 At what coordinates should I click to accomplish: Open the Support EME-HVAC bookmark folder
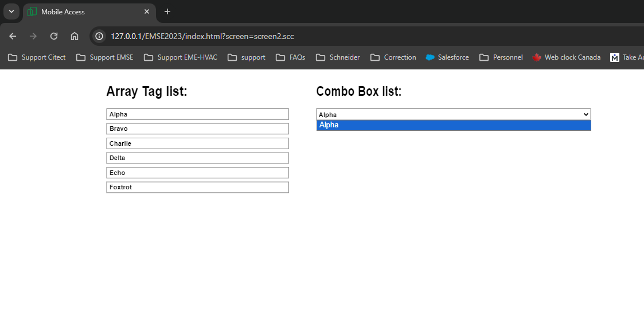[x=181, y=57]
